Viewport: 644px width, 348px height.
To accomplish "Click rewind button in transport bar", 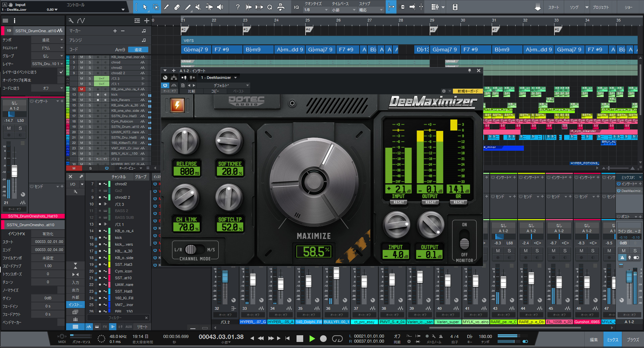I will [x=261, y=338].
